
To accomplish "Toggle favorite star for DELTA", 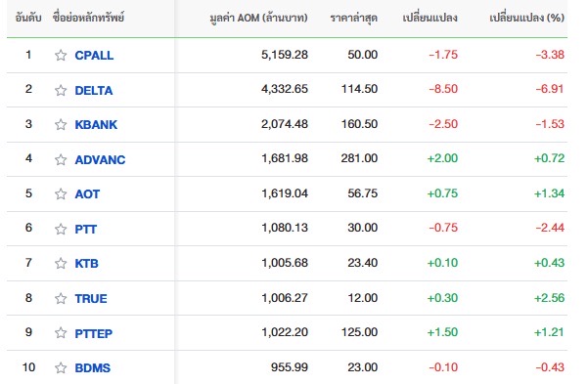I will [61, 90].
